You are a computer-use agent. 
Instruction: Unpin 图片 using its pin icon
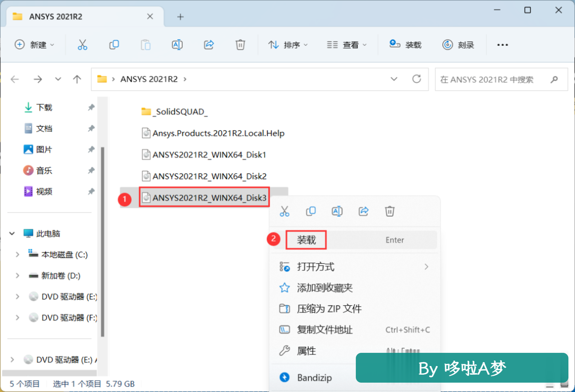coord(91,149)
